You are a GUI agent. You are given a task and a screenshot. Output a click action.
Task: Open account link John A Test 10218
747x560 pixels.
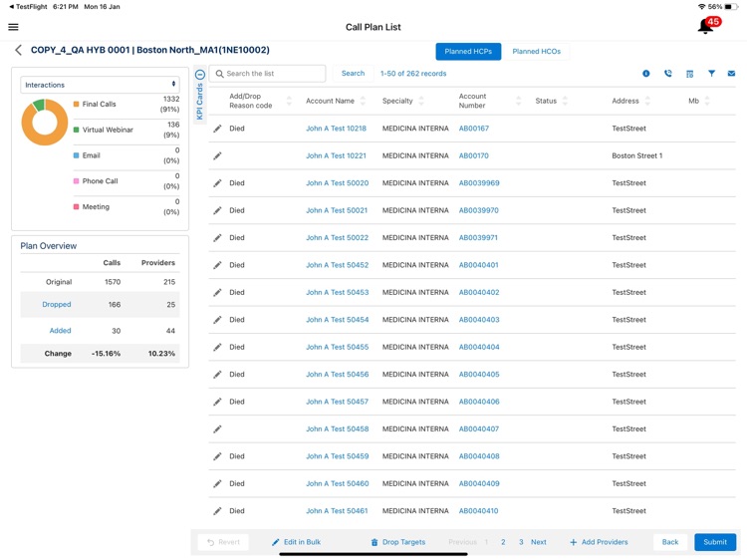point(336,129)
